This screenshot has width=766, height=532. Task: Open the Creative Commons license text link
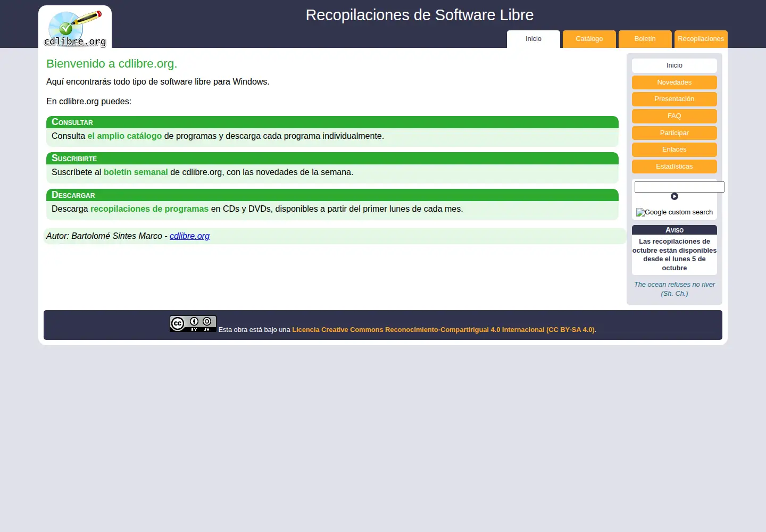click(x=444, y=330)
